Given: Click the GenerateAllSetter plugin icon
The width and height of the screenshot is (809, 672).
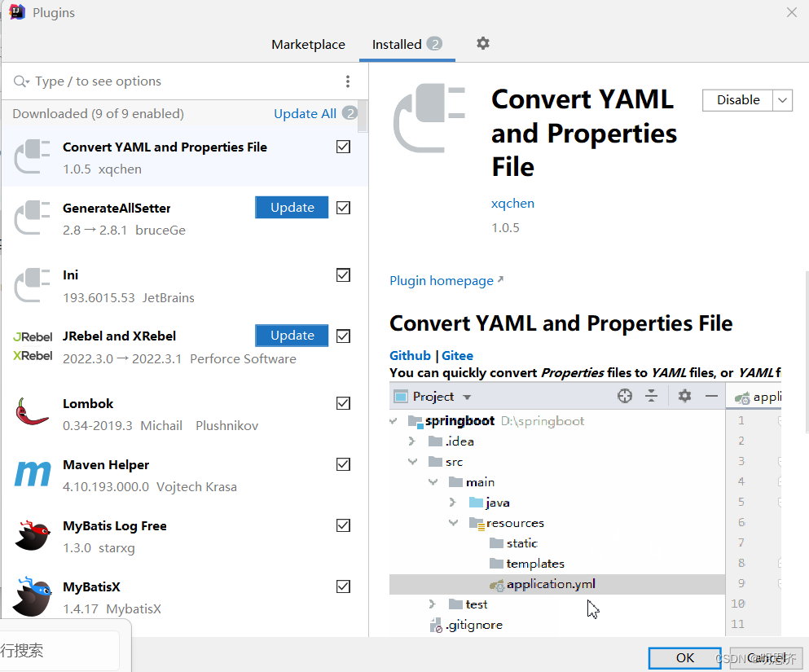Looking at the screenshot, I should pos(32,217).
